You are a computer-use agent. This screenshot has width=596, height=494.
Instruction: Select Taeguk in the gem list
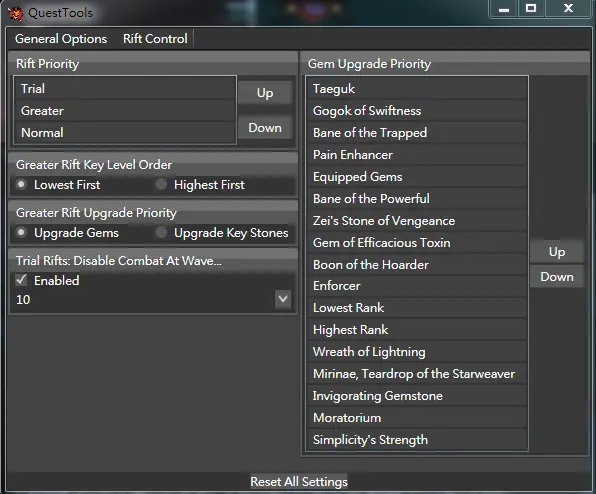pyautogui.click(x=417, y=89)
